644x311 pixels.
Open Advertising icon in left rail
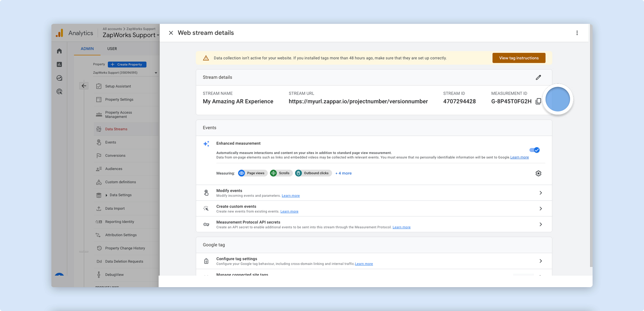coord(59,92)
